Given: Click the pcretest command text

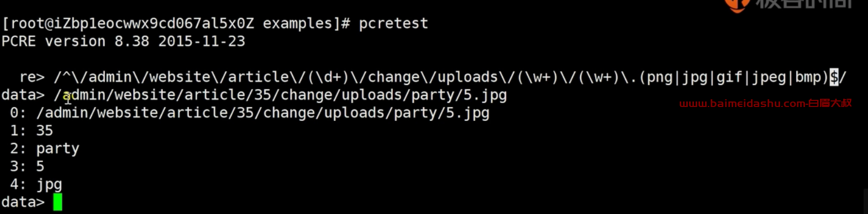Looking at the screenshot, I should (x=393, y=24).
